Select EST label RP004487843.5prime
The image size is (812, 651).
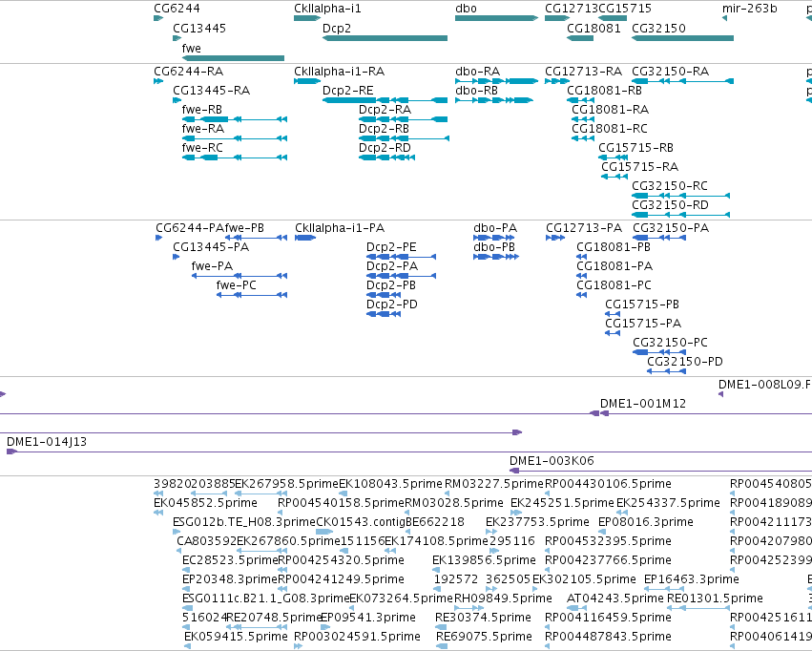(608, 637)
